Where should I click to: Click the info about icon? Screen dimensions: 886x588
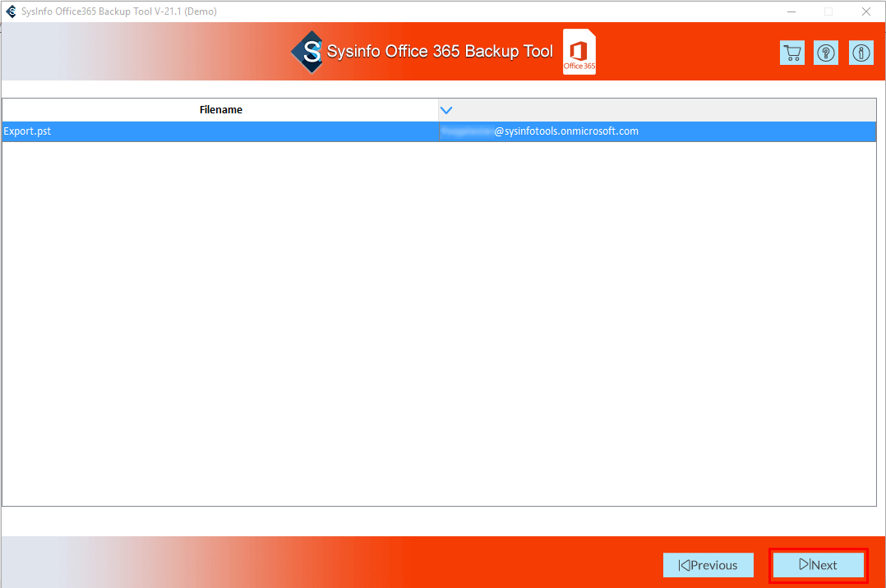[861, 53]
